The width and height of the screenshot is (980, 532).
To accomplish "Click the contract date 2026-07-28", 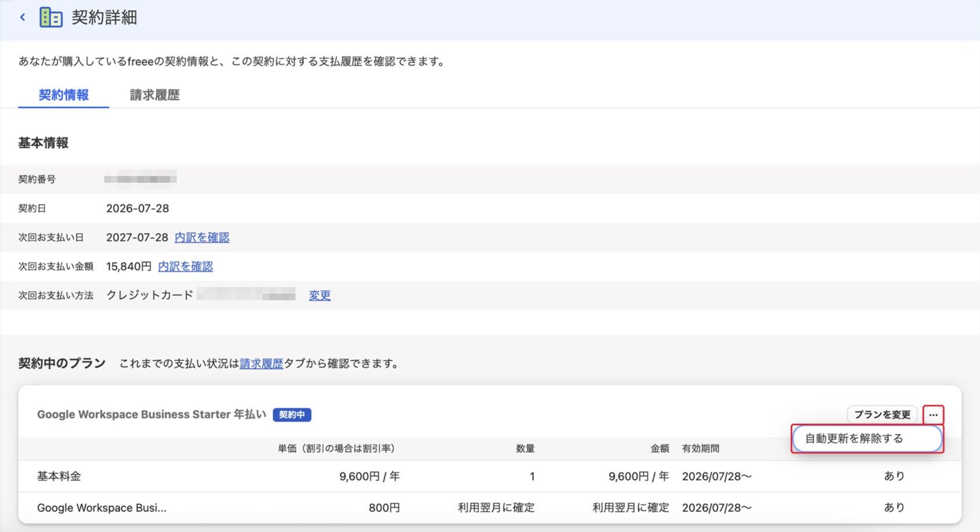I will pos(138,208).
